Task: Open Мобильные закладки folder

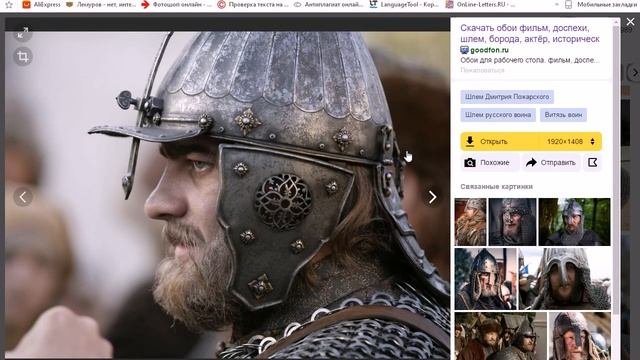Action: click(x=602, y=4)
